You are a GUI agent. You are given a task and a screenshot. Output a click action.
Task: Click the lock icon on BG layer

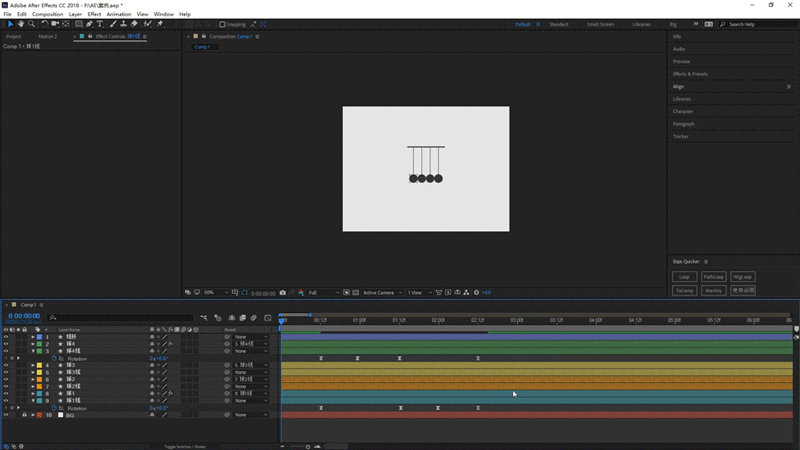pos(24,415)
